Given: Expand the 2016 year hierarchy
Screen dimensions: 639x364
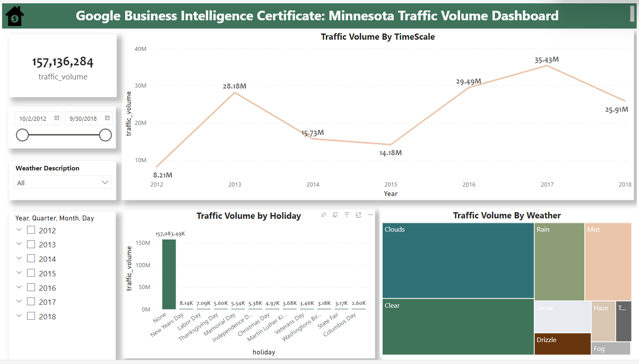Looking at the screenshot, I should [19, 287].
